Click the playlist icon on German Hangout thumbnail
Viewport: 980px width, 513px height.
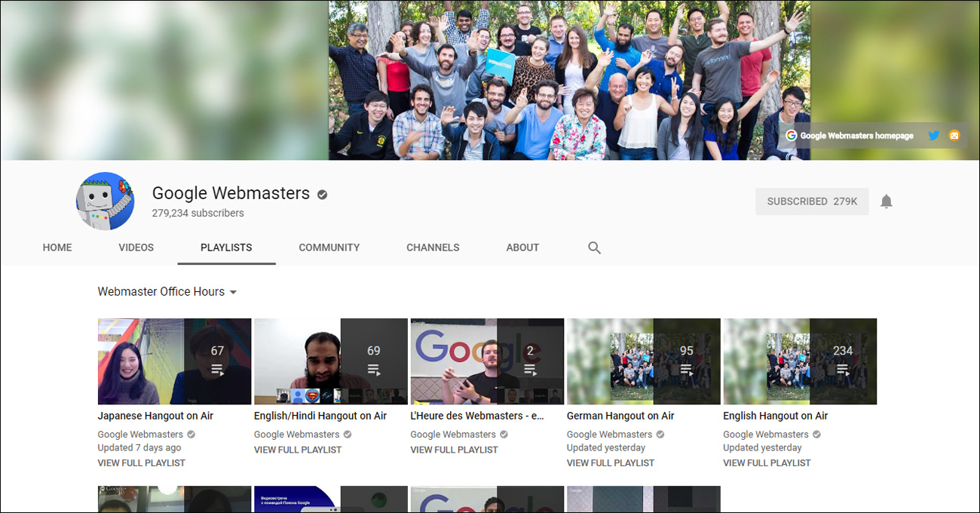(686, 370)
